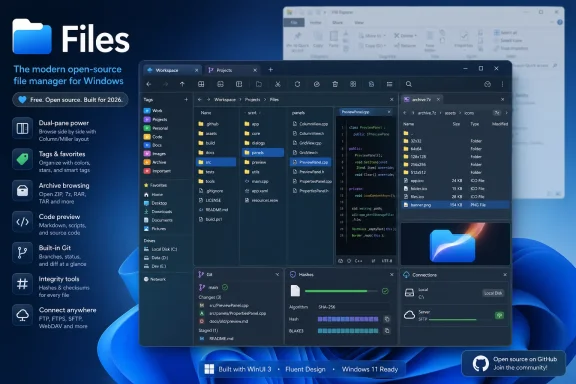Viewport: 576px width, 384px height.
Task: Switch to the Projects tab
Action: pyautogui.click(x=232, y=70)
